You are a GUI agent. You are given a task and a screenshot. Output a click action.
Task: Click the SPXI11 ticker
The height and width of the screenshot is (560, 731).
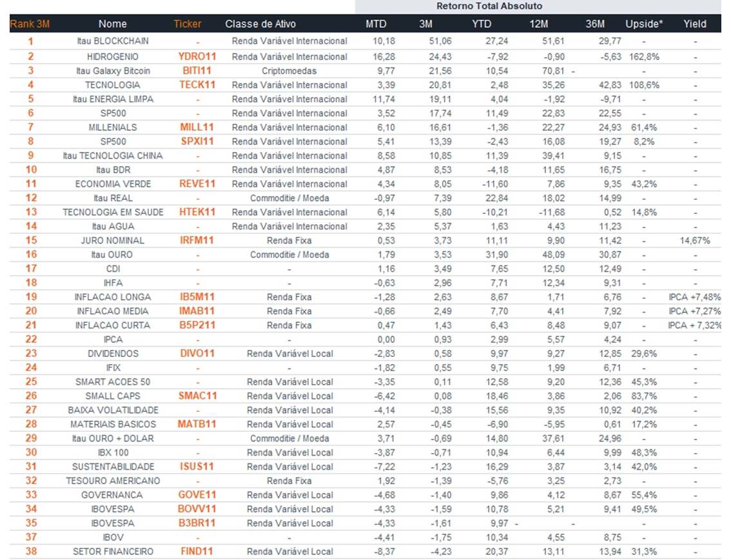pyautogui.click(x=197, y=141)
